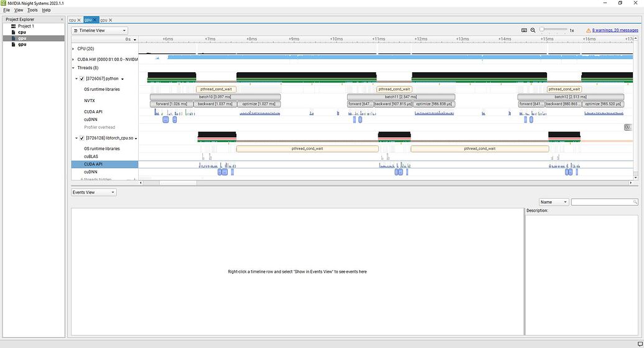Close the Project Explorer panel
This screenshot has height=348, width=644.
pos(62,19)
